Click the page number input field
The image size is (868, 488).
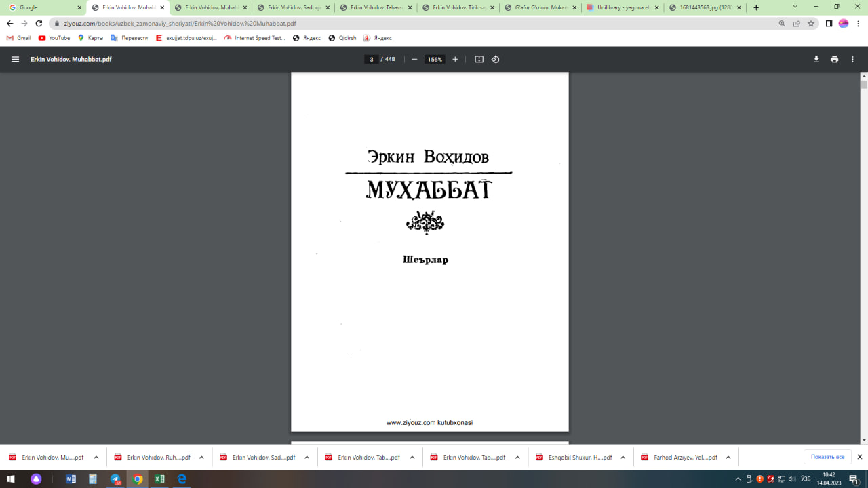(372, 59)
